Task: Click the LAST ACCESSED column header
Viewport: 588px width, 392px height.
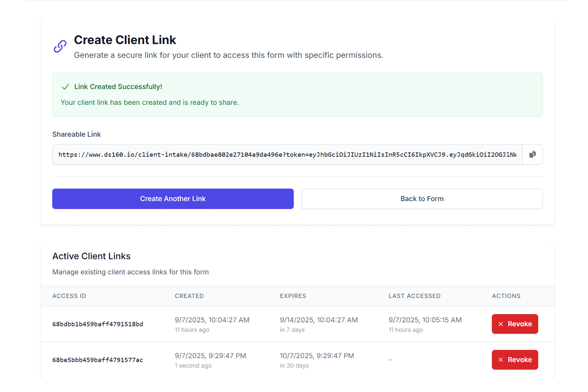Action: pyautogui.click(x=415, y=296)
